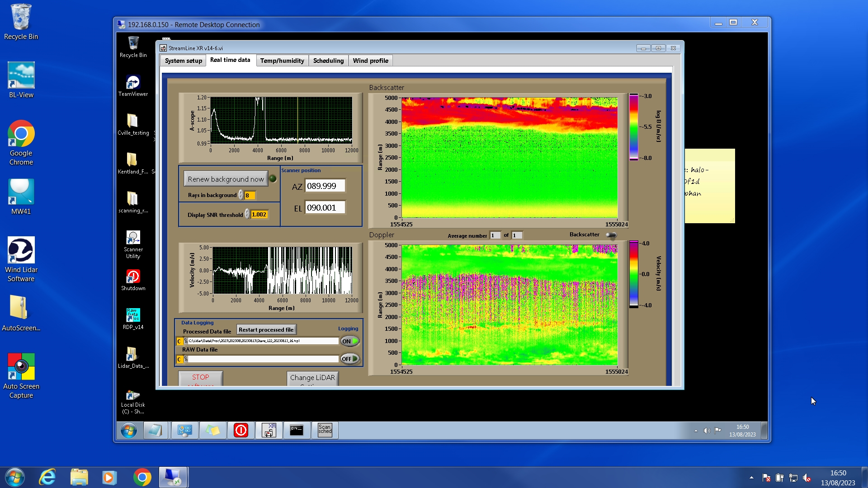Image resolution: width=868 pixels, height=488 pixels.
Task: Click the Restart processed file button
Action: point(266,330)
